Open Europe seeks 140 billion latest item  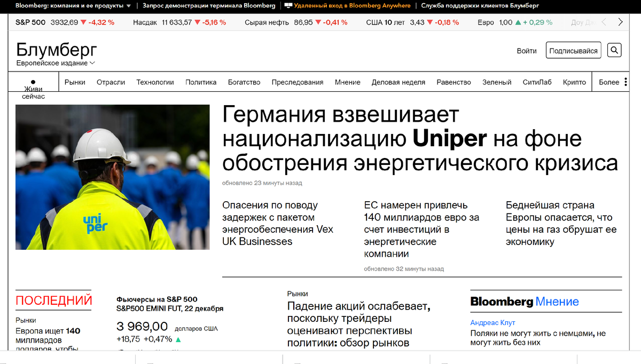pyautogui.click(x=48, y=340)
